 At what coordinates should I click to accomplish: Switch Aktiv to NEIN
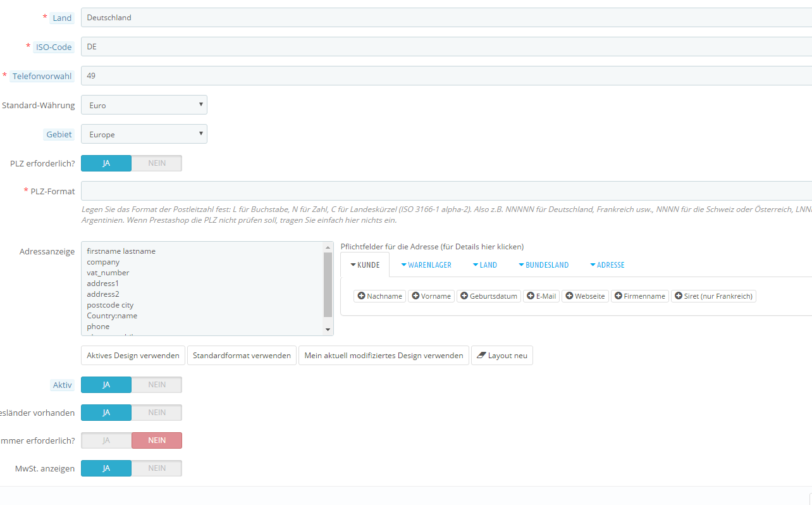pos(157,385)
